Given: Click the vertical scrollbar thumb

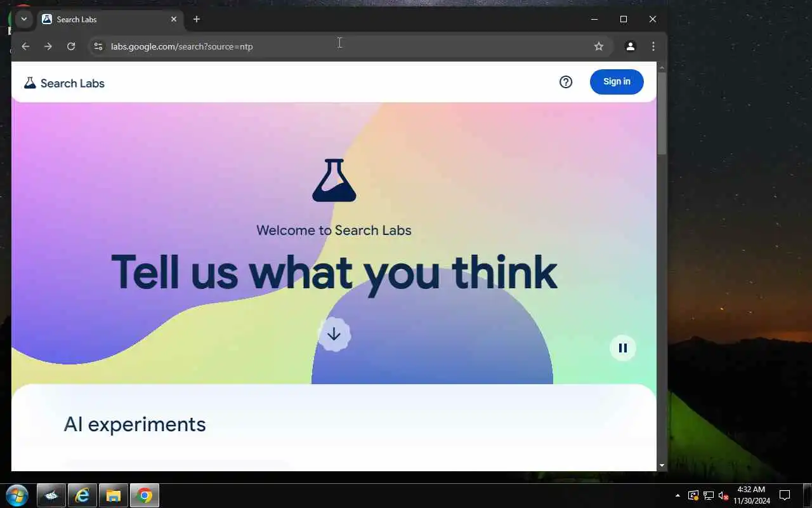Looking at the screenshot, I should (662, 113).
